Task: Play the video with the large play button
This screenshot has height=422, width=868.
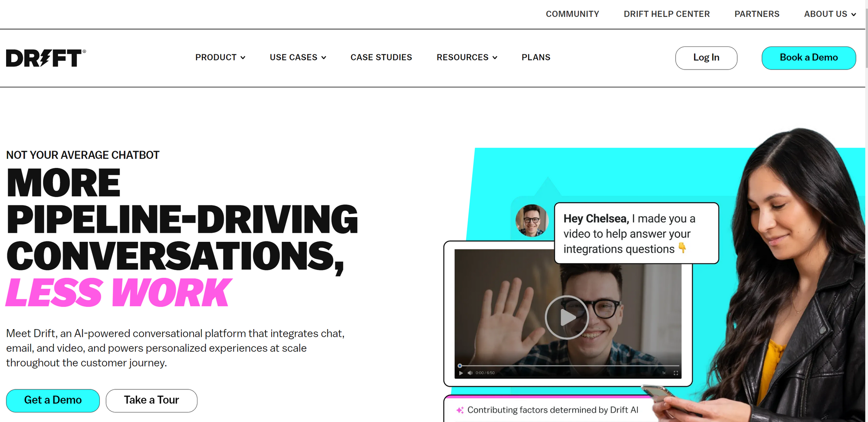Action: coord(567,317)
